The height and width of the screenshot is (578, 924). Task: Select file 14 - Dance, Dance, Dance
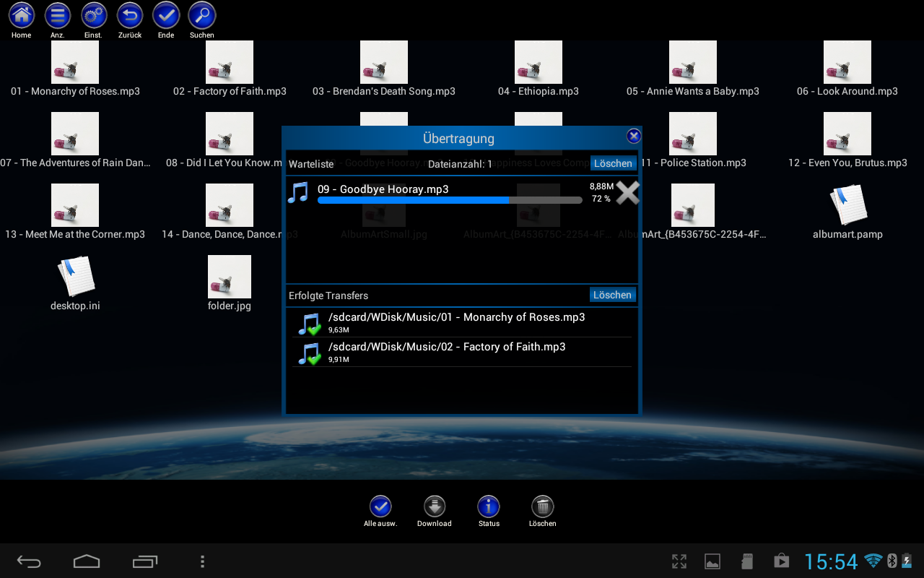pos(230,212)
